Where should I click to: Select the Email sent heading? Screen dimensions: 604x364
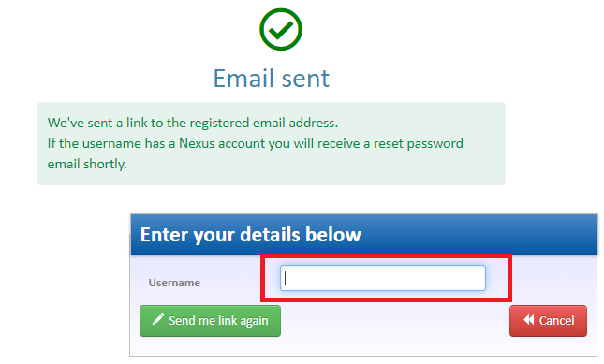click(x=272, y=79)
